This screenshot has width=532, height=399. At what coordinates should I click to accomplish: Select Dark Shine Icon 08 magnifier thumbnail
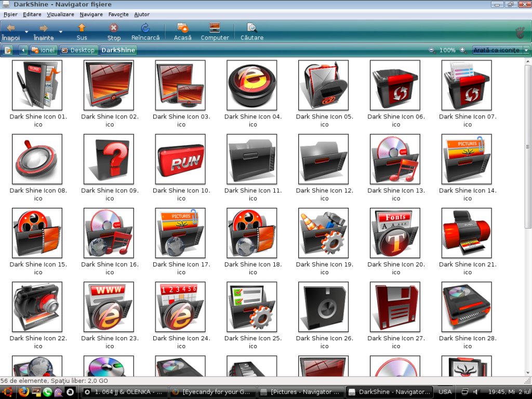pyautogui.click(x=37, y=159)
